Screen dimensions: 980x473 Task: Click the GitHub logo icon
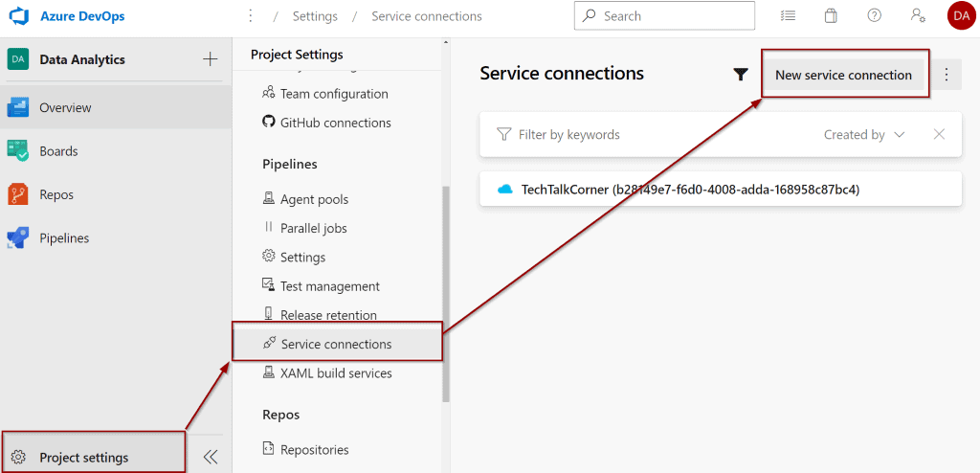point(269,122)
